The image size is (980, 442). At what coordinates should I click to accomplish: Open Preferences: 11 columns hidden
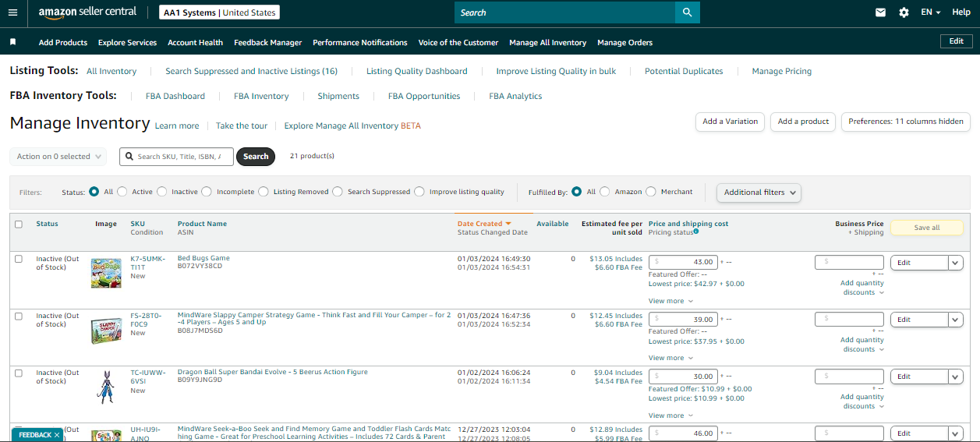[x=906, y=122]
